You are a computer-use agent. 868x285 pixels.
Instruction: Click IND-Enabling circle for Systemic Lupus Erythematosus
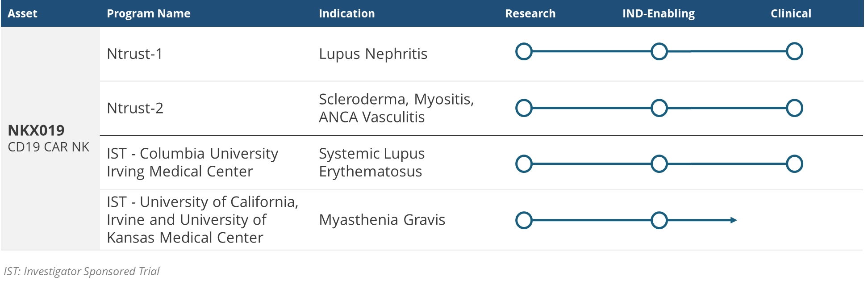659,164
